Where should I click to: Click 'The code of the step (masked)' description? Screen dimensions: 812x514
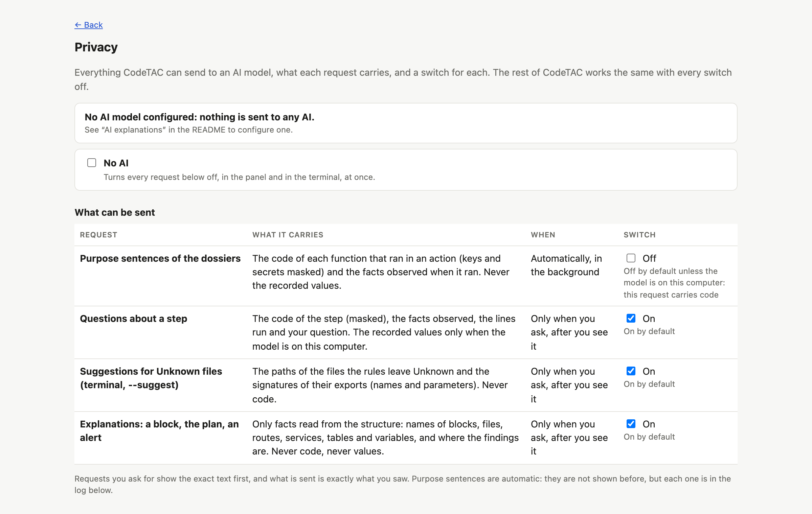point(384,332)
